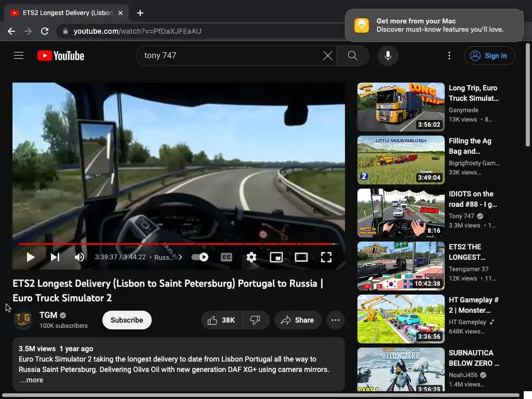Screen dimensions: 532x399
Task: Click the Ganymede channel name
Action: (x=463, y=110)
